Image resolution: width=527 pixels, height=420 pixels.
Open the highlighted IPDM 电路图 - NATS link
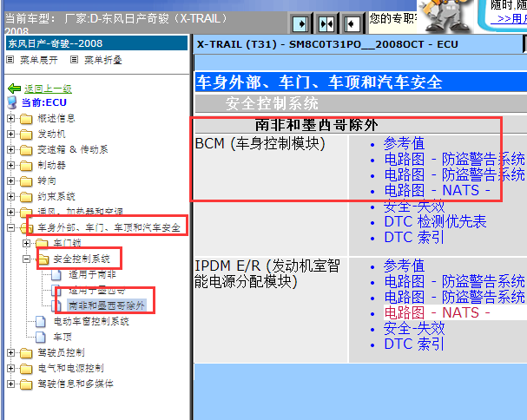[x=437, y=312]
